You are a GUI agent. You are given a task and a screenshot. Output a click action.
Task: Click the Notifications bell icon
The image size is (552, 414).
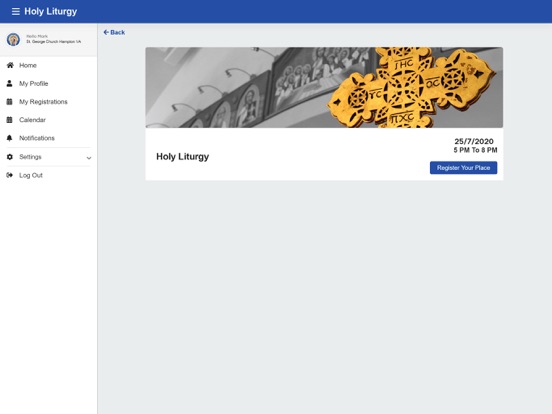(10, 138)
